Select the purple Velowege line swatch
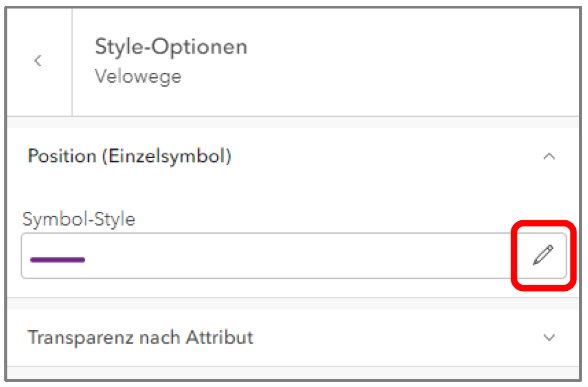This screenshot has height=387, width=588. tap(57, 260)
